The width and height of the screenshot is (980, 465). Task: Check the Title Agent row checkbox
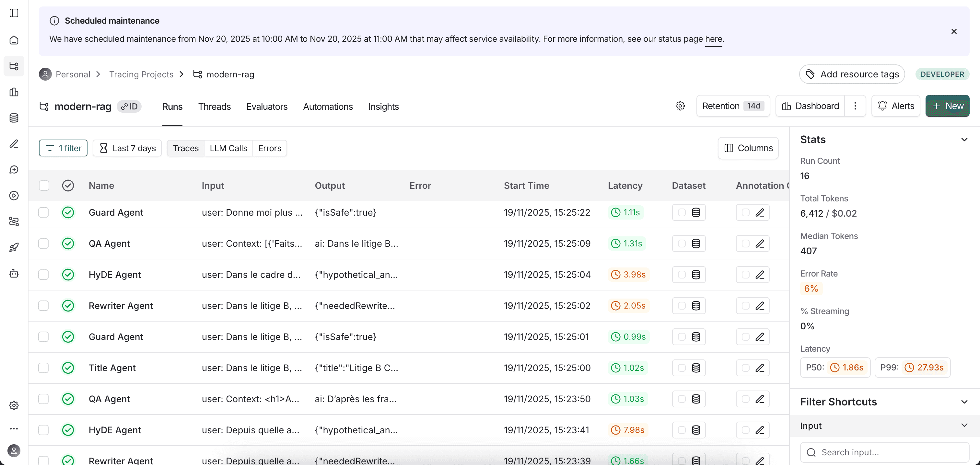[x=43, y=368]
